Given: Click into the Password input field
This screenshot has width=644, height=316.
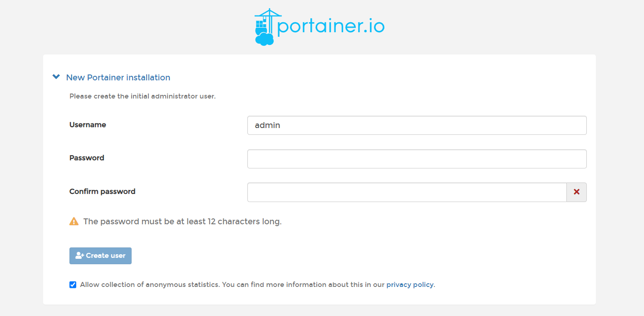Looking at the screenshot, I should [417, 159].
